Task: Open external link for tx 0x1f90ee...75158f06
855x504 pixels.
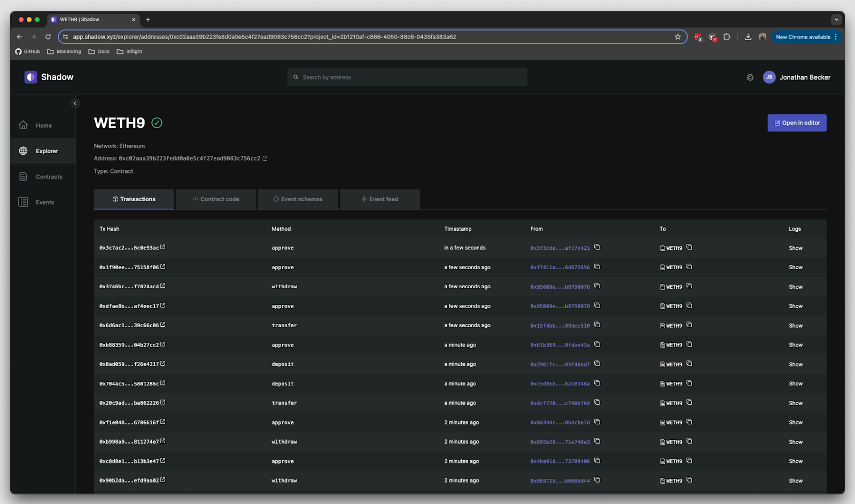Action: [x=163, y=266]
